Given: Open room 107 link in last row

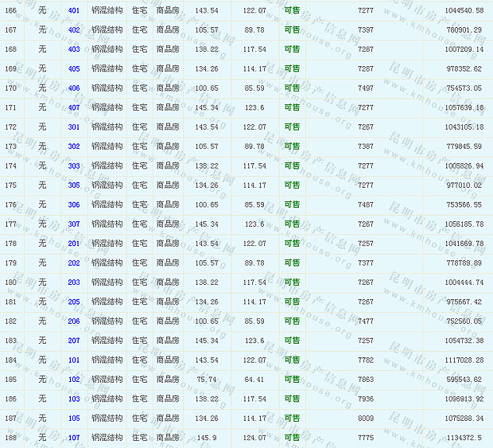Looking at the screenshot, I should point(74,438).
